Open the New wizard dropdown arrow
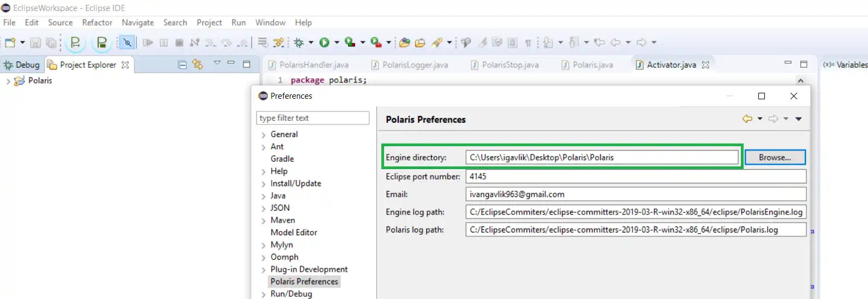This screenshot has width=868, height=299. click(22, 43)
